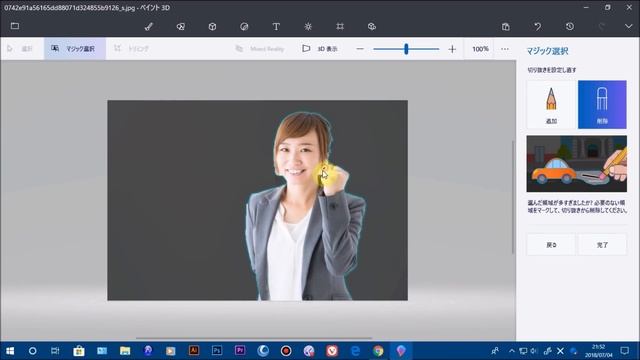Screen dimensions: 640x360
Task: Click the Paint 3D taskbar icon
Action: point(401,351)
